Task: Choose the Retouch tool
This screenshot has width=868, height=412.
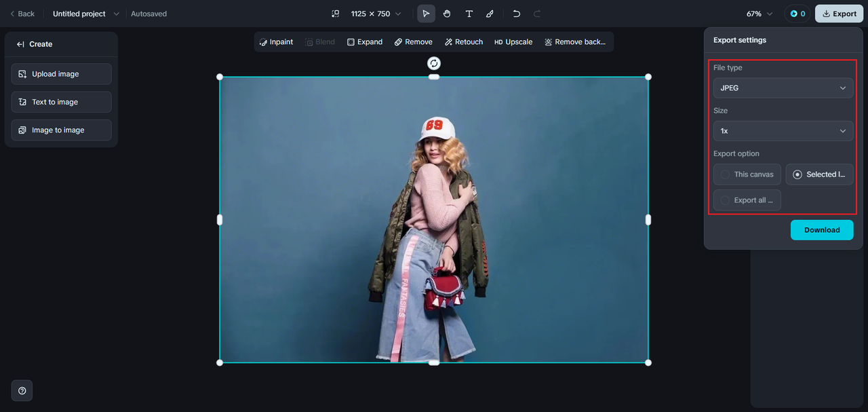Action: (x=464, y=42)
